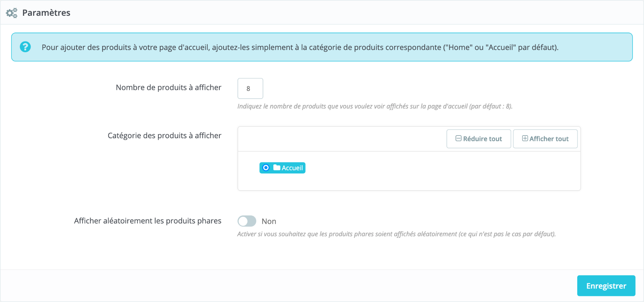Toggle random display of featured products
Screen dimensions: 644x302
(x=247, y=221)
